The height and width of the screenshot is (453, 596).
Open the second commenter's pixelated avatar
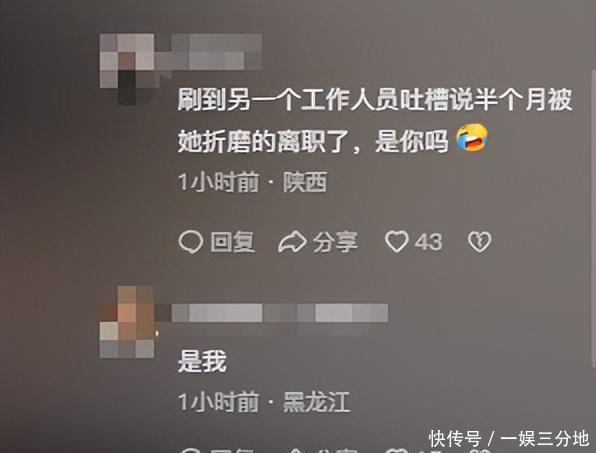coord(127,322)
